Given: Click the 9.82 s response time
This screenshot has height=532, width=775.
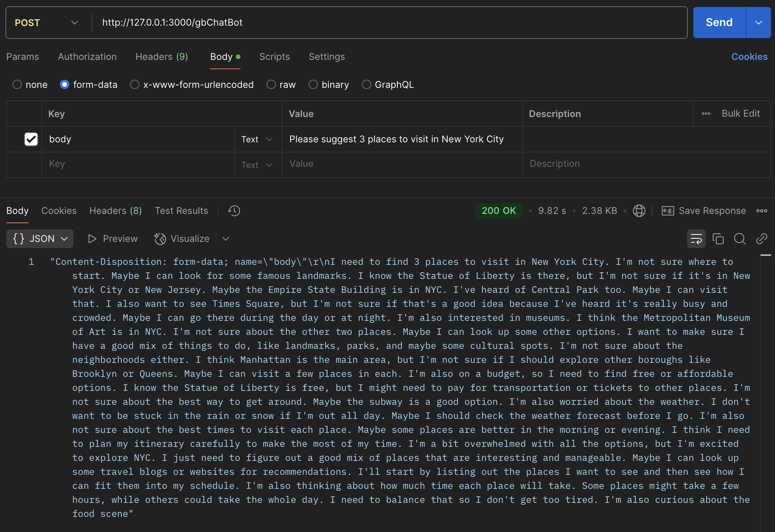Looking at the screenshot, I should (552, 211).
